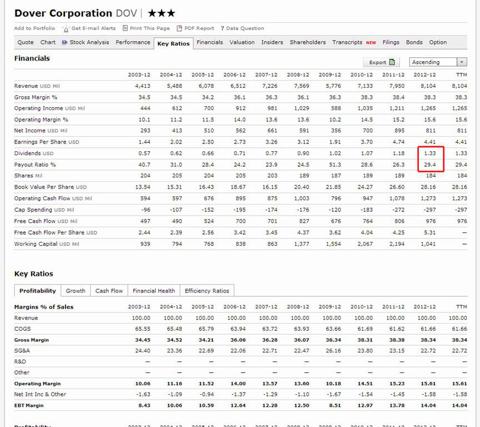Click the Gross Margin % row label
The height and width of the screenshot is (427, 480).
(x=36, y=97)
